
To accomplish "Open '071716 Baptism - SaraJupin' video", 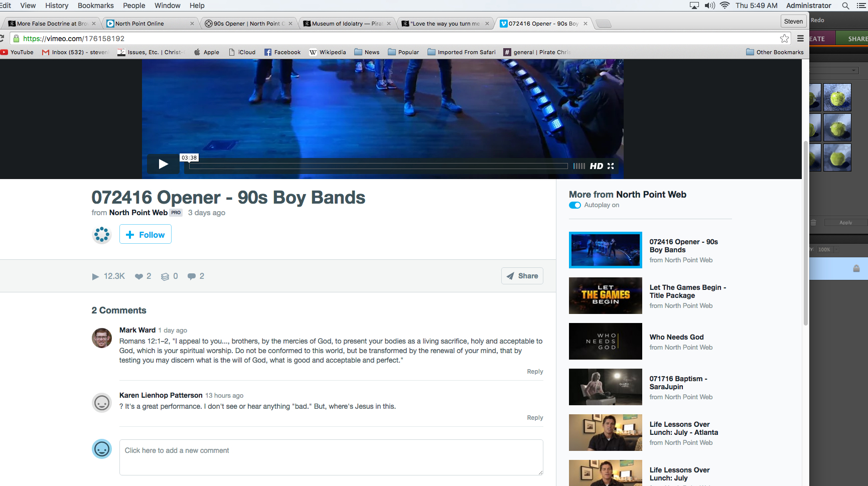I will 606,387.
